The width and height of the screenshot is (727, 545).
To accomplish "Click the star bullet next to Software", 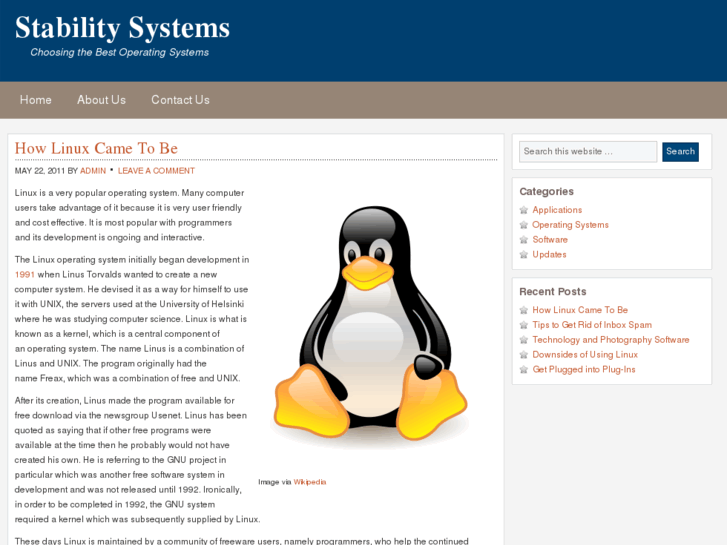I will [x=523, y=240].
